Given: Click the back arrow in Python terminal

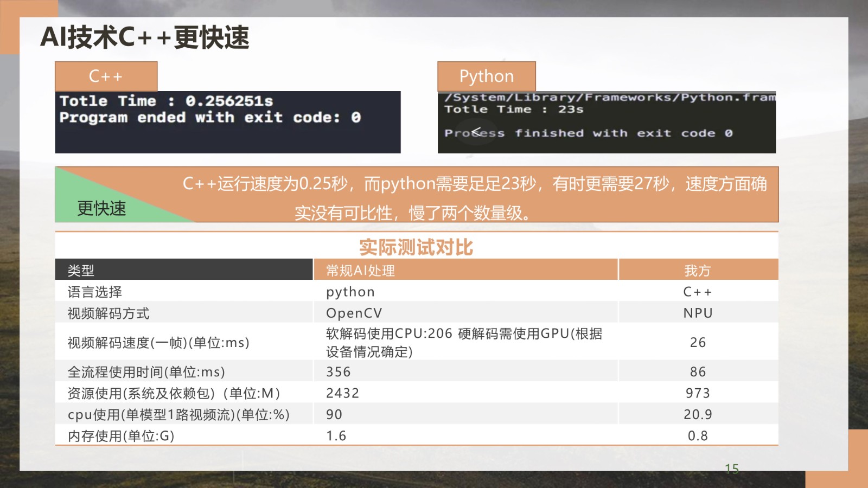Looking at the screenshot, I should click(x=476, y=132).
